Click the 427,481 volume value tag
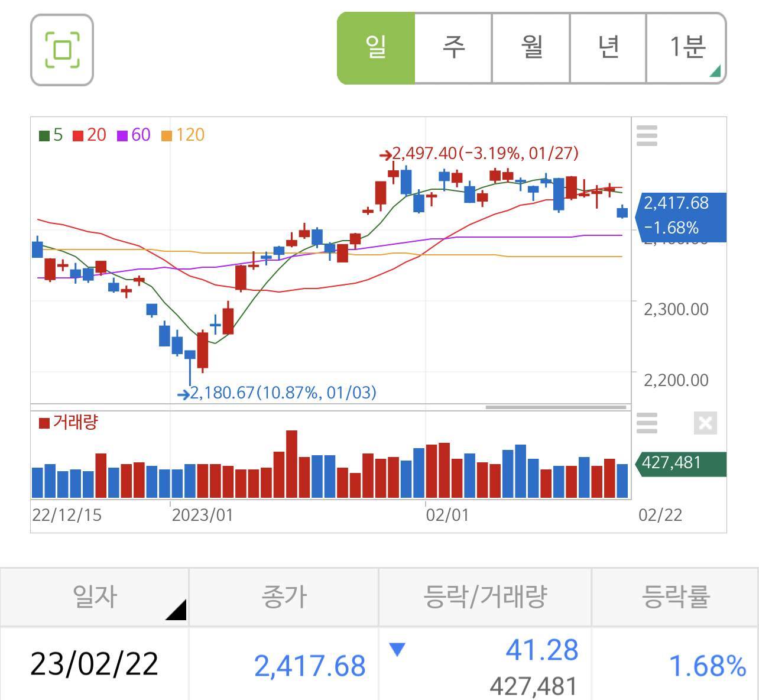 tap(680, 464)
